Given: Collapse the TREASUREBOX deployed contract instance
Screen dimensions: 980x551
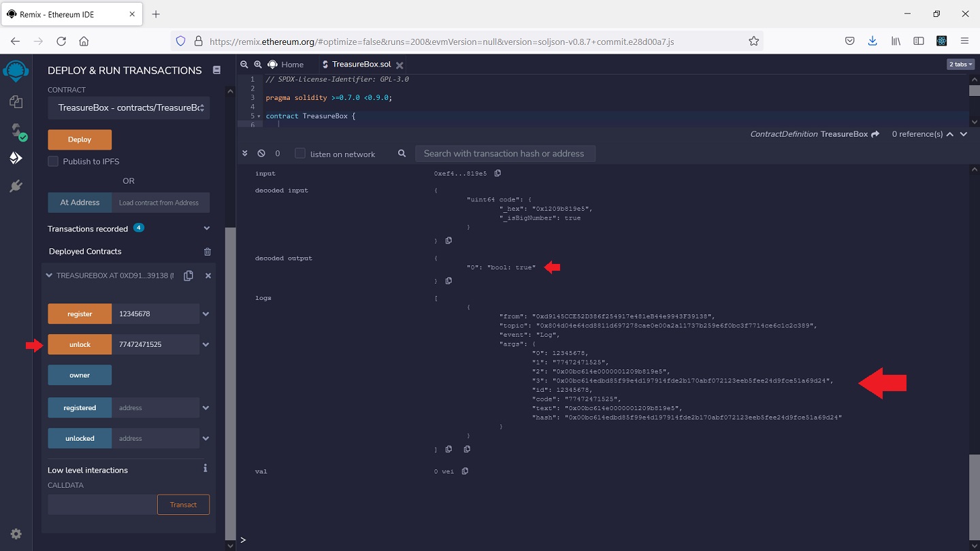Looking at the screenshot, I should click(x=49, y=275).
